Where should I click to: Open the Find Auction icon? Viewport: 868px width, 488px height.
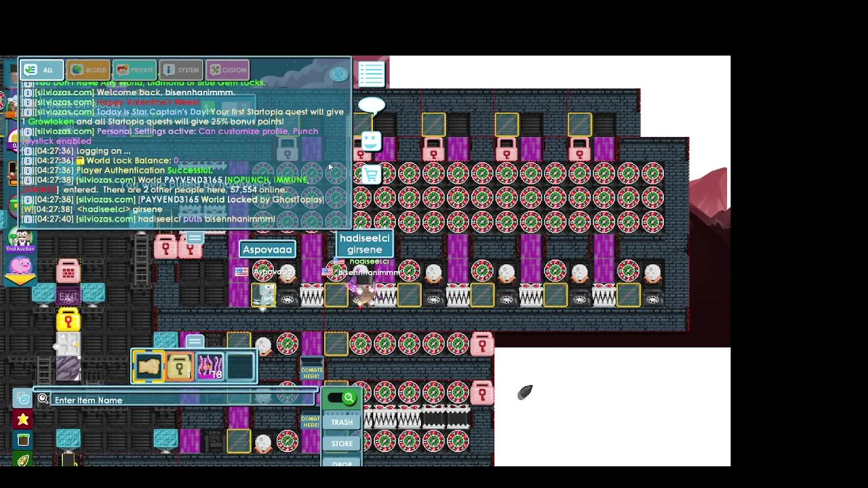pos(21,240)
